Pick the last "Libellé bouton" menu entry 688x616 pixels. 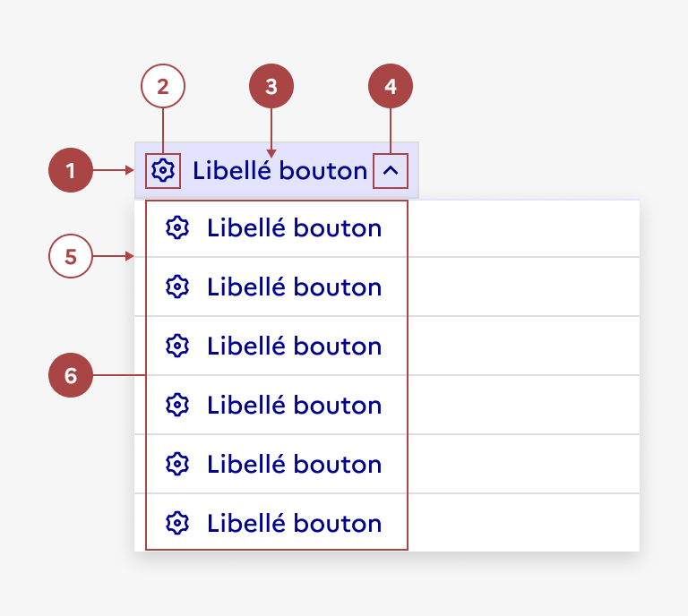point(294,524)
